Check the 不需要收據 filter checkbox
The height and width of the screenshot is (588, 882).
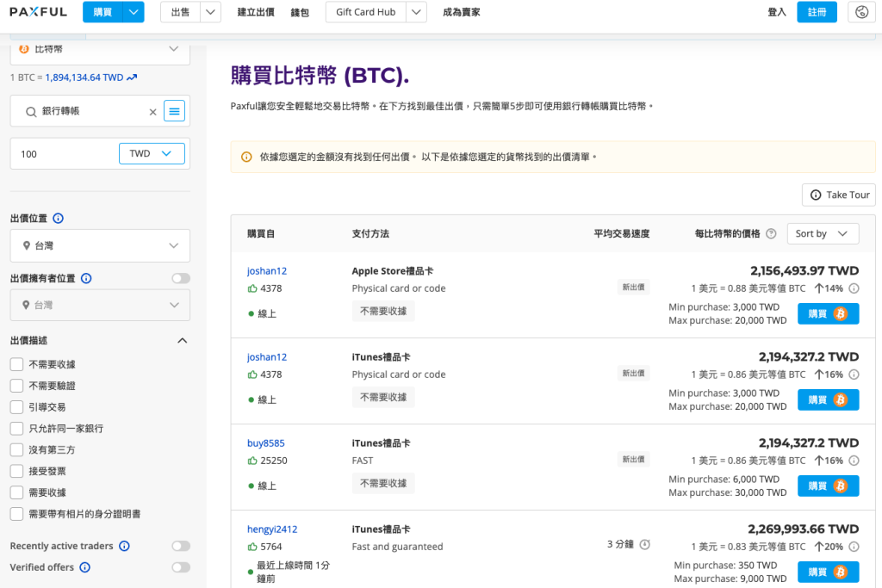click(x=15, y=364)
